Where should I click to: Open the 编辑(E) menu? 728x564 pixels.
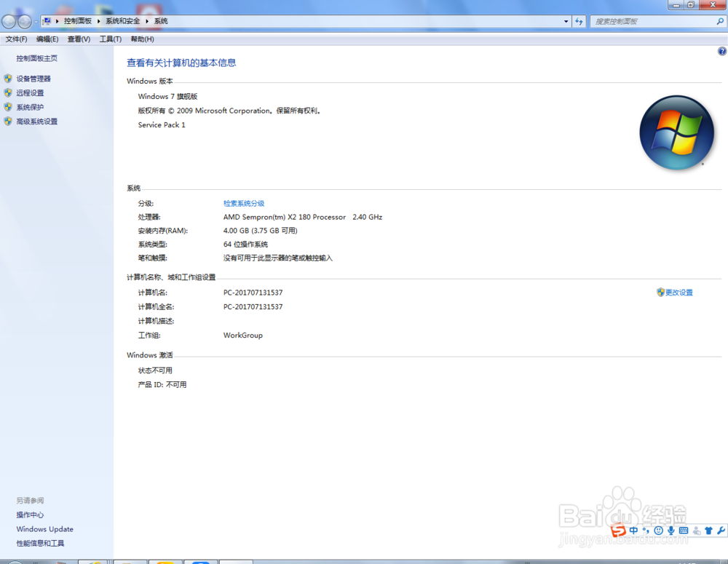point(47,39)
